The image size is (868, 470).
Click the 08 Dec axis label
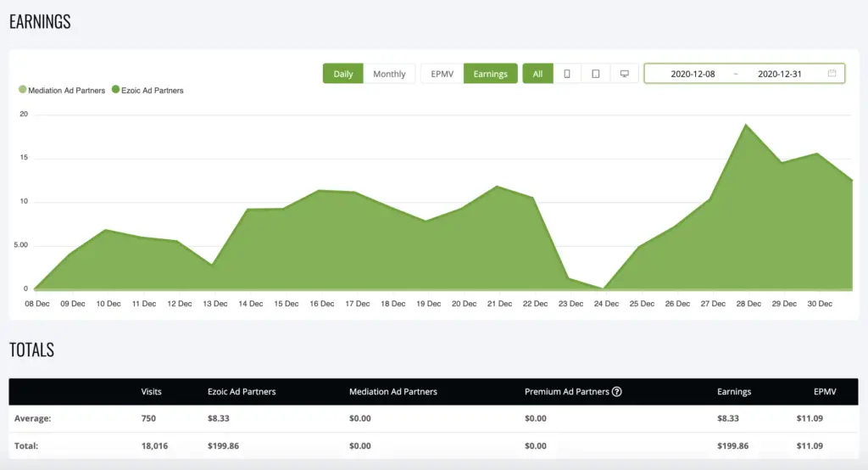tap(37, 304)
